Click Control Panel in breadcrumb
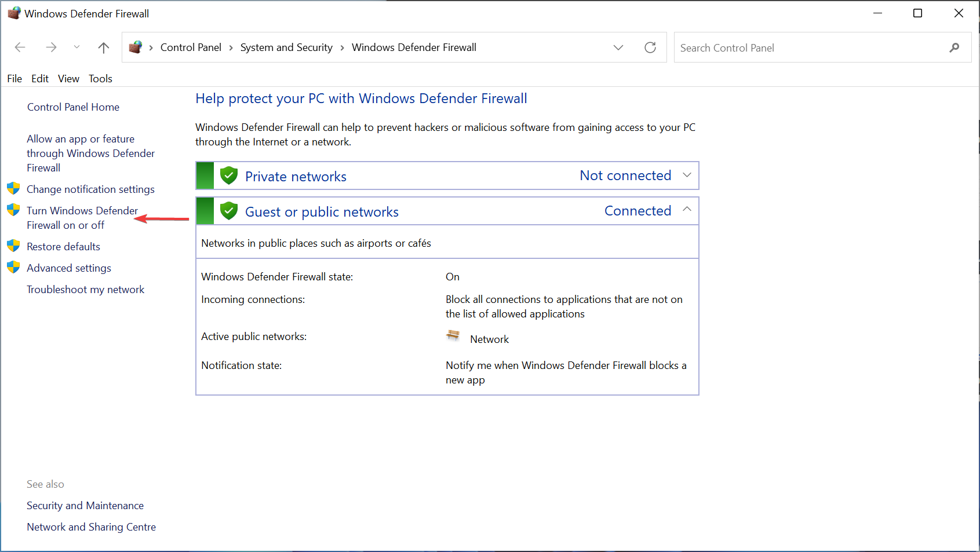The image size is (980, 552). tap(191, 47)
